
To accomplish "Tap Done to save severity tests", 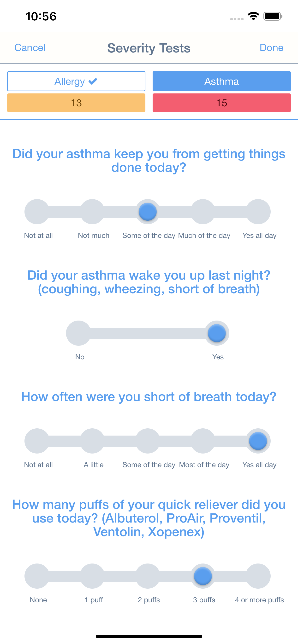I will pos(271,47).
